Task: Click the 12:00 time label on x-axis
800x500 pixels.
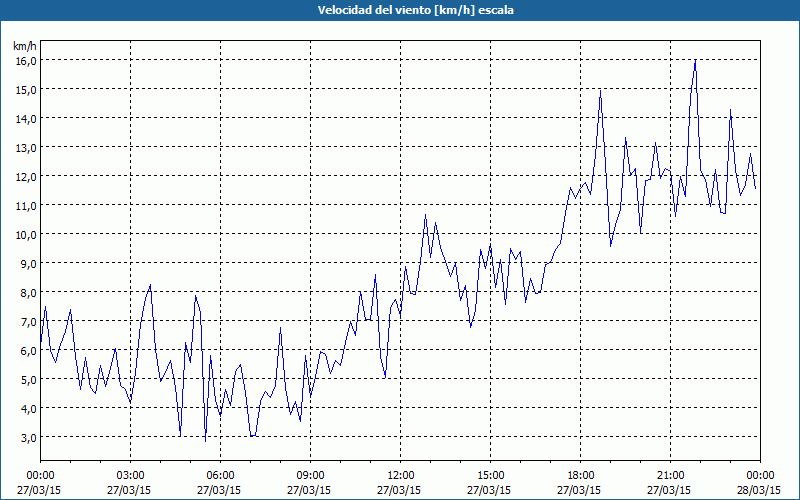Action: 401,476
